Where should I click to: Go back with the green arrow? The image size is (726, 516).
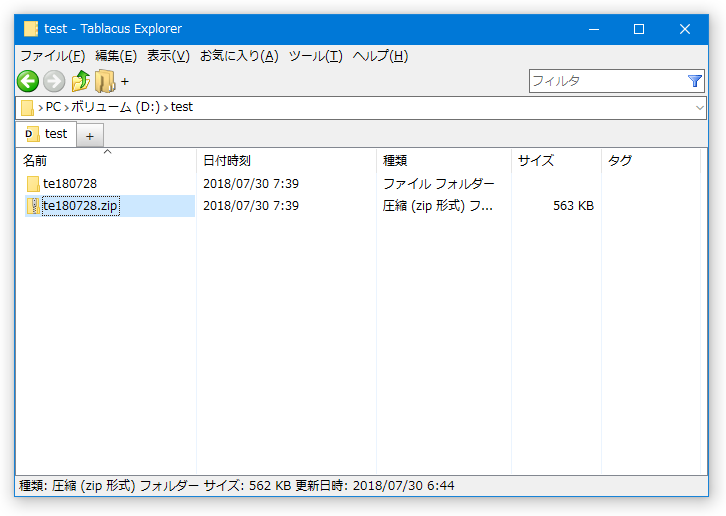point(28,82)
